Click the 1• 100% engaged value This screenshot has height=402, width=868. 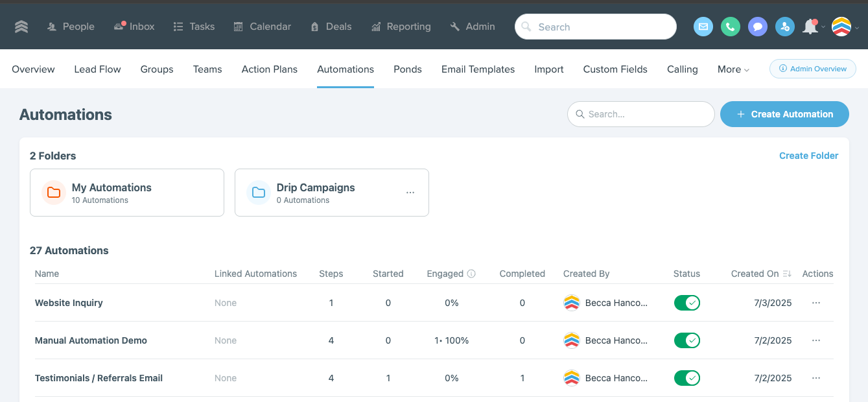click(x=452, y=340)
